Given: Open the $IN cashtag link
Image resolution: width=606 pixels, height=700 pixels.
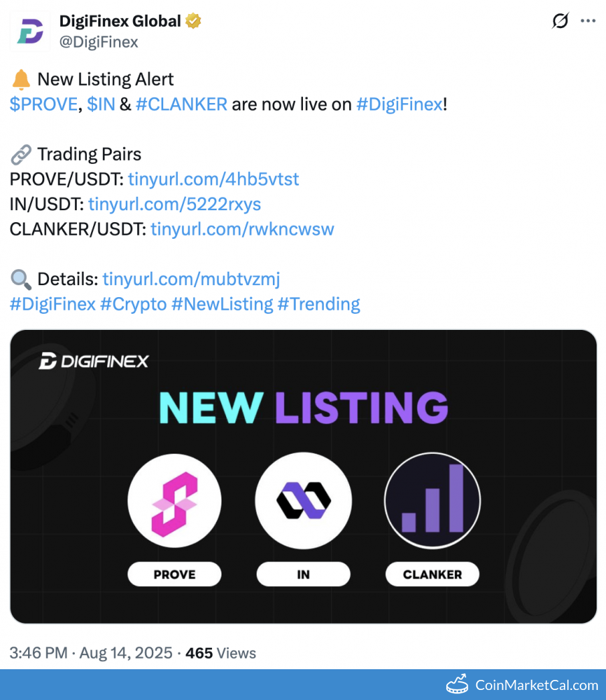Looking at the screenshot, I should point(101,104).
